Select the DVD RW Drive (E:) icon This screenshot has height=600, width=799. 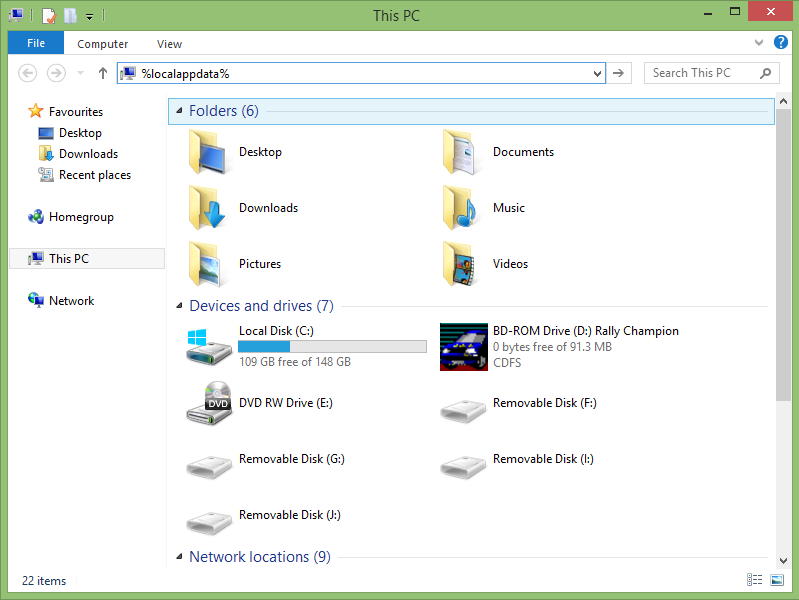click(x=209, y=403)
